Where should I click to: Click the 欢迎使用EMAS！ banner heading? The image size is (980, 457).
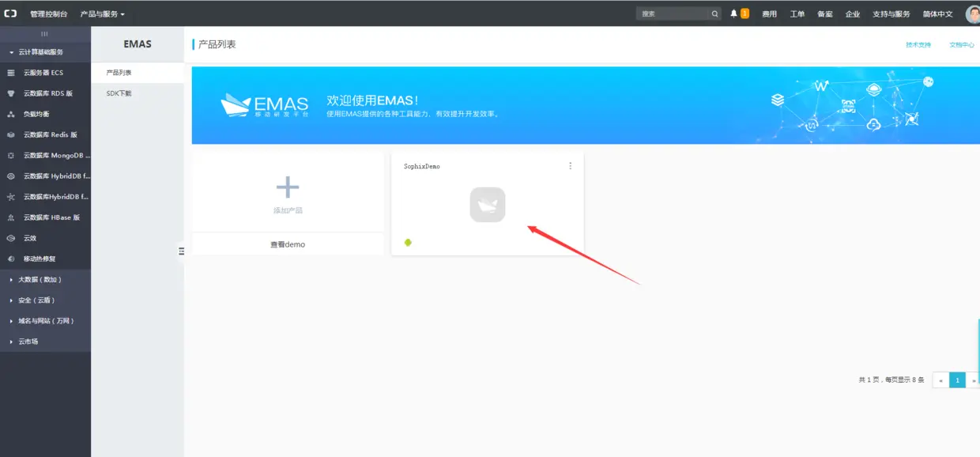(372, 100)
